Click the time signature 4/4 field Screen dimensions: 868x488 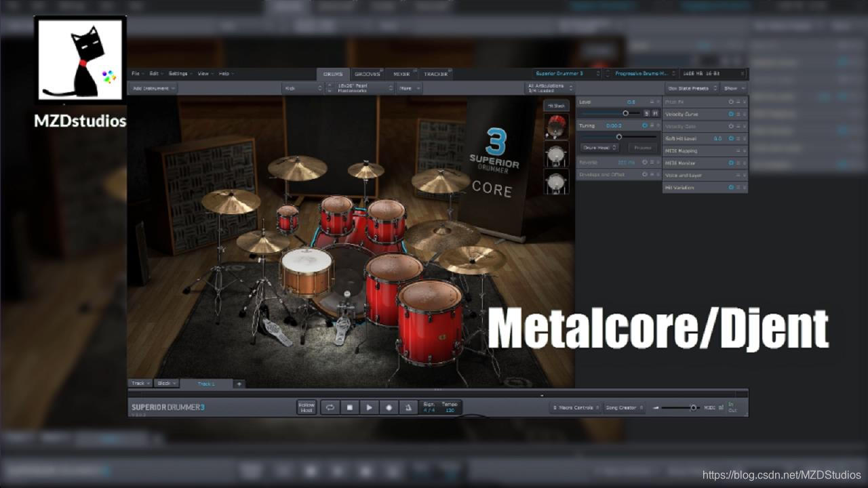[429, 407]
